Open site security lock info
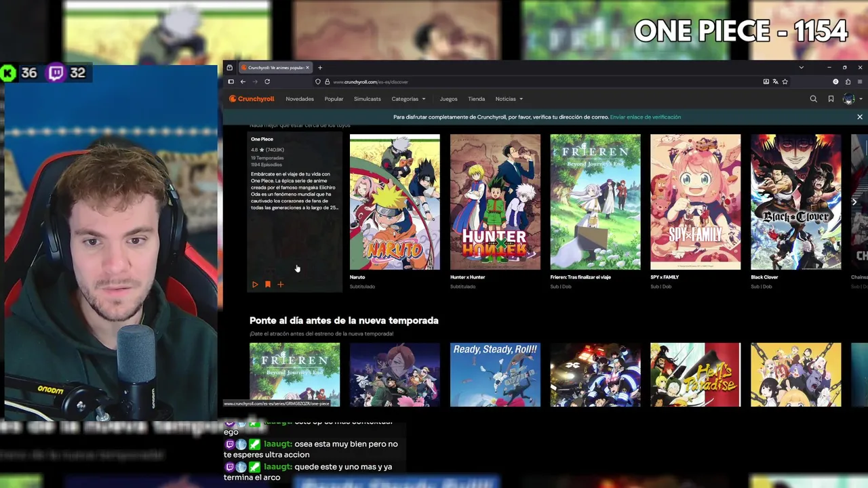This screenshot has width=868, height=488. click(327, 82)
